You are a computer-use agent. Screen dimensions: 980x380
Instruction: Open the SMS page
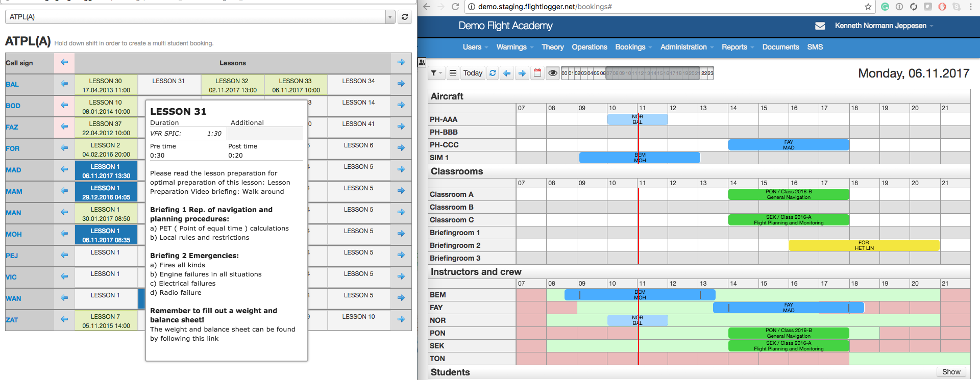815,47
